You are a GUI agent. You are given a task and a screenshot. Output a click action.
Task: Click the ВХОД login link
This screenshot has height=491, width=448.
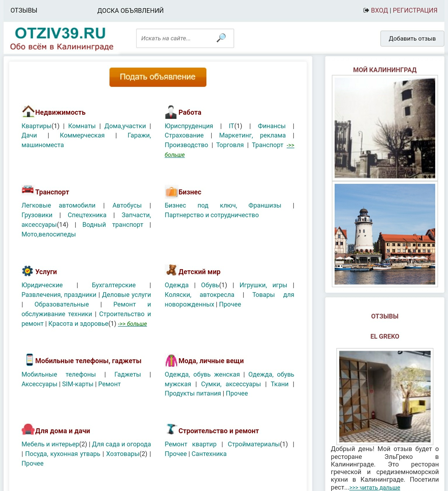(379, 11)
